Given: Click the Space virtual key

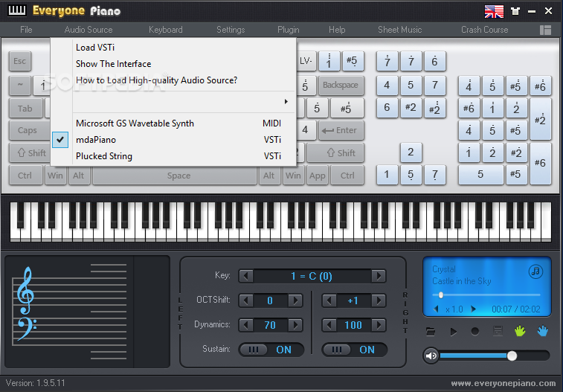Looking at the screenshot, I should pos(175,176).
